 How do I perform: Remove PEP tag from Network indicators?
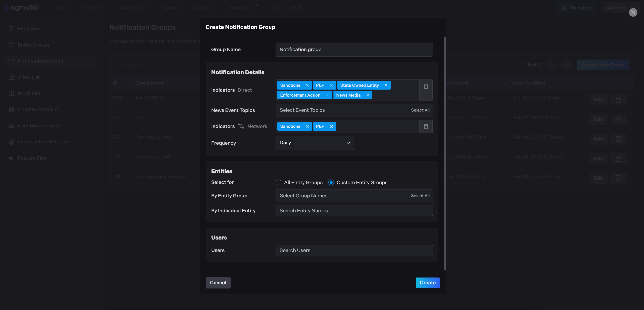click(x=331, y=126)
